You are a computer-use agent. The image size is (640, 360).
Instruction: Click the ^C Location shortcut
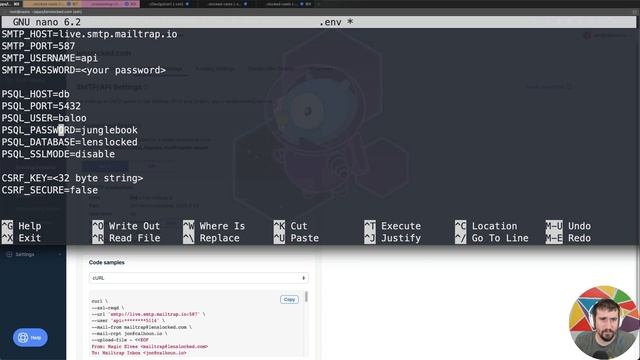point(486,226)
